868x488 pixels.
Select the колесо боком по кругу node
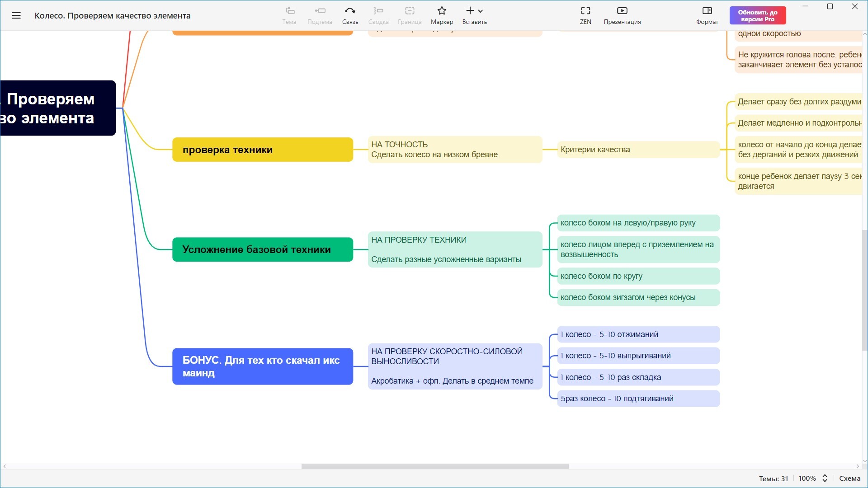[638, 276]
